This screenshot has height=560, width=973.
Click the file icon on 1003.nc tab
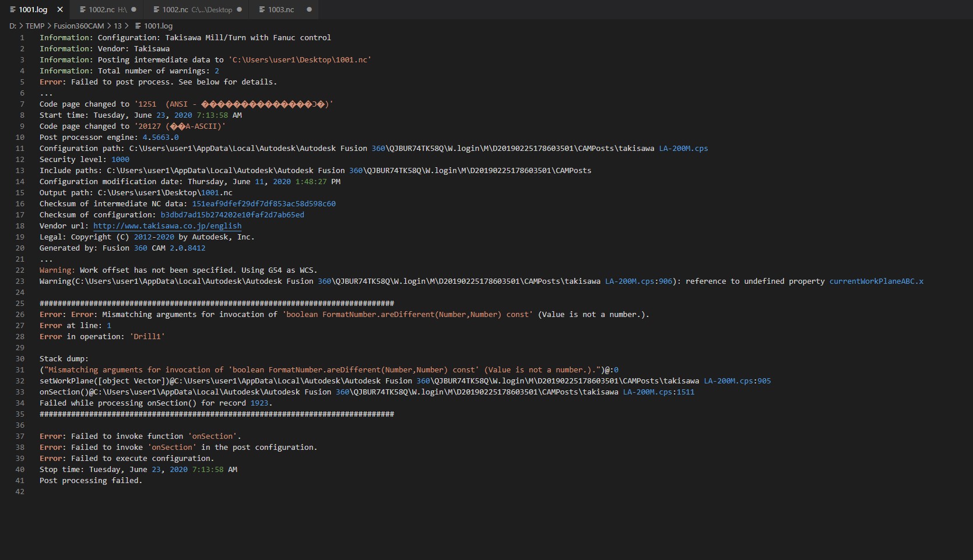(262, 9)
